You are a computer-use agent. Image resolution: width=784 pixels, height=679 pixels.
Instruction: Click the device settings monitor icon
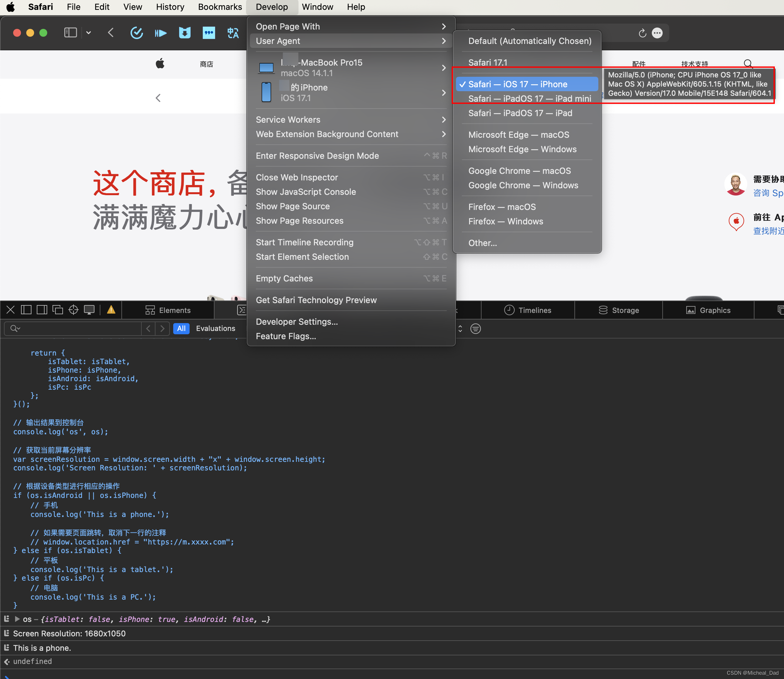click(x=89, y=310)
